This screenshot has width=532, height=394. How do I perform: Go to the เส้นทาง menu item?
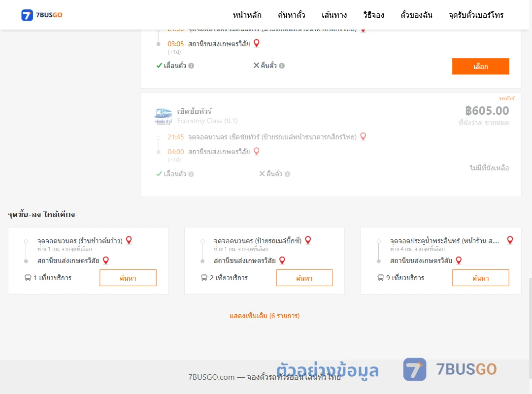[x=334, y=15]
